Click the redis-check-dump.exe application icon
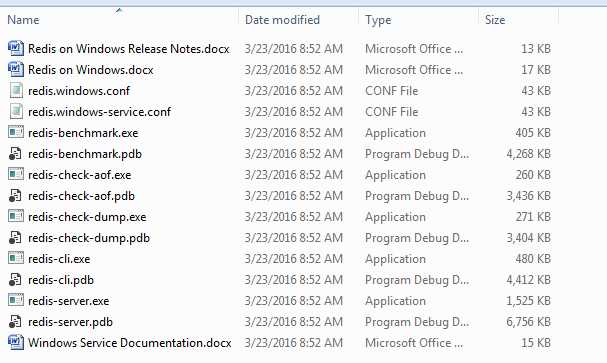Screen dimensions: 607x363 coord(16,216)
